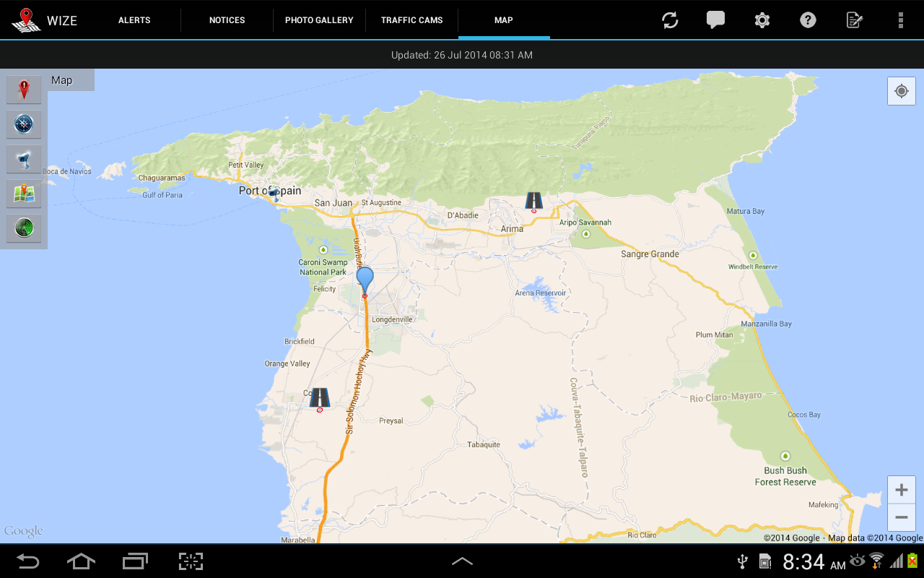This screenshot has height=578, width=924.
Task: Tap the Windbelt Reserve marker
Action: click(753, 256)
